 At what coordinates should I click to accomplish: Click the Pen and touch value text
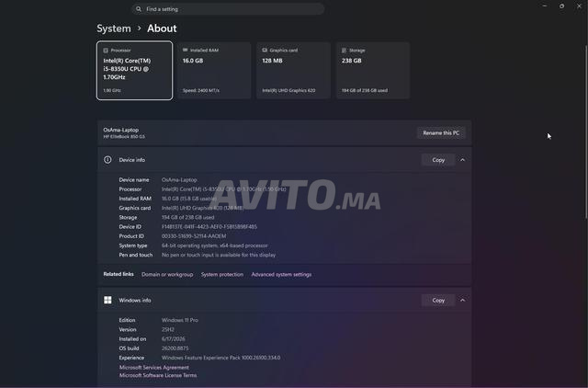pos(219,255)
